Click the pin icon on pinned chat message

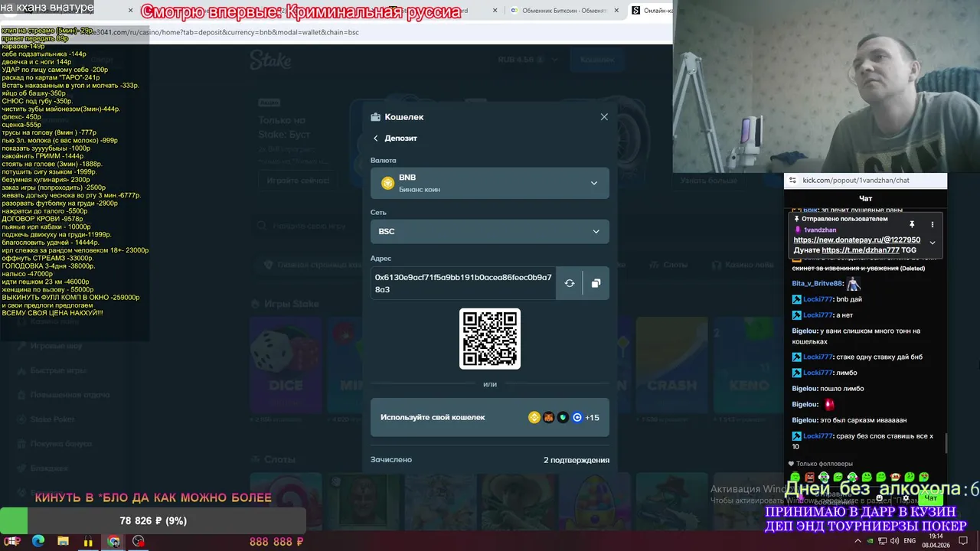pyautogui.click(x=912, y=224)
